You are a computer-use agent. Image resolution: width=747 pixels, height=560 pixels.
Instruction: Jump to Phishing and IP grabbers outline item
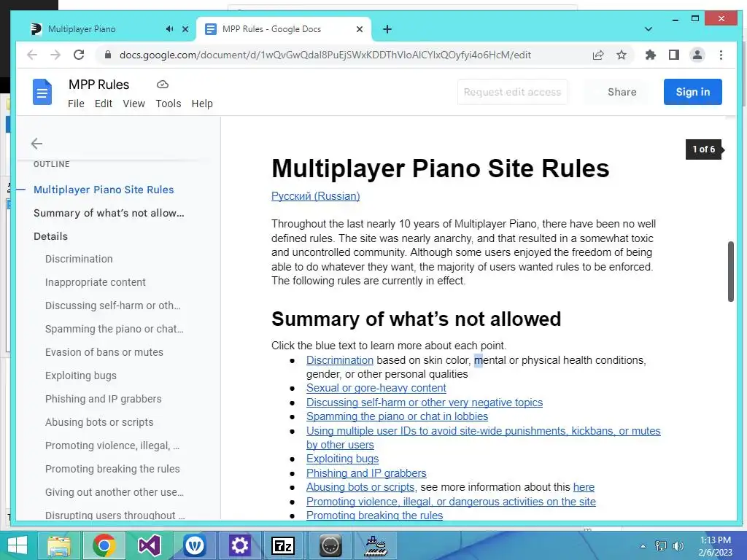(x=104, y=399)
